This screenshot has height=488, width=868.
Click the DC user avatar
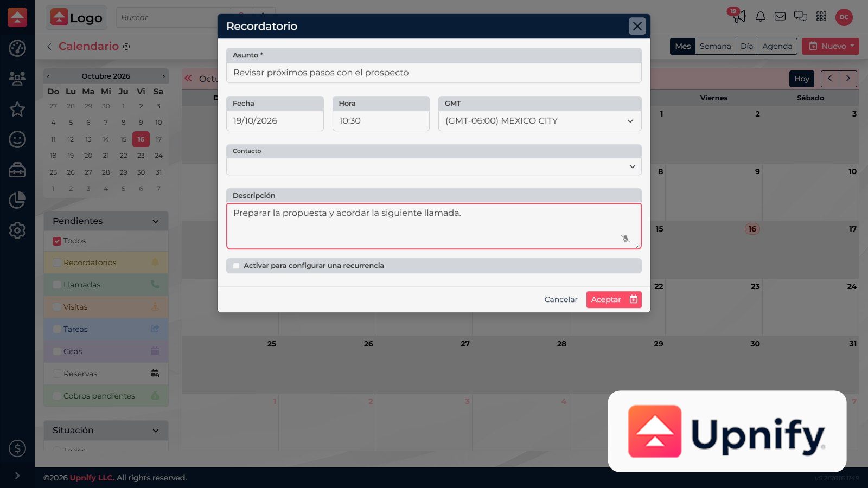click(844, 17)
